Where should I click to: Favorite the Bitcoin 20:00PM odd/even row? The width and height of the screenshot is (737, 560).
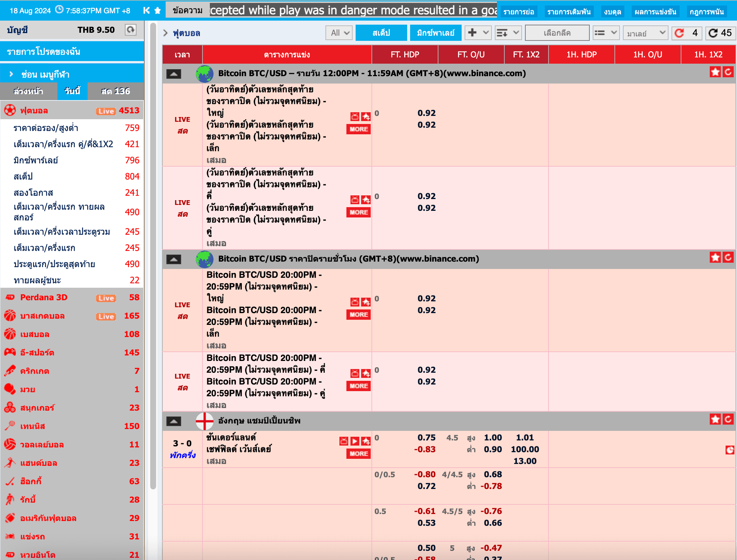[366, 373]
